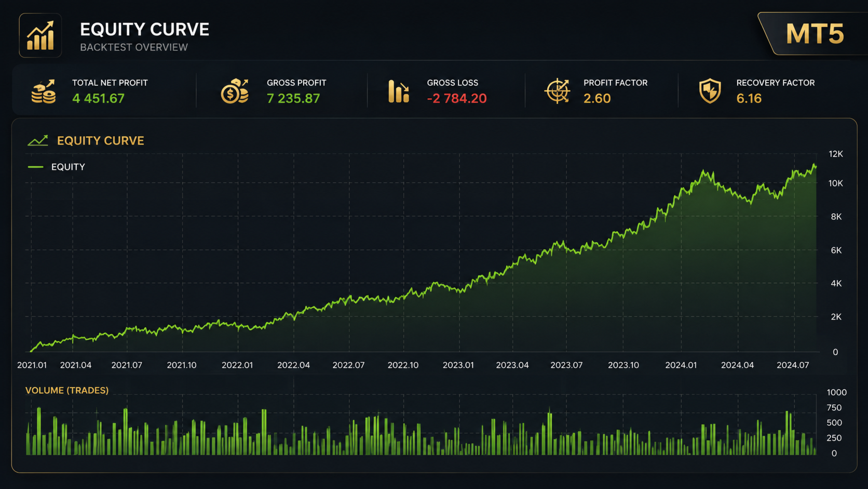Click the 2.60 profit factor value
The height and width of the screenshot is (489, 868).
597,98
